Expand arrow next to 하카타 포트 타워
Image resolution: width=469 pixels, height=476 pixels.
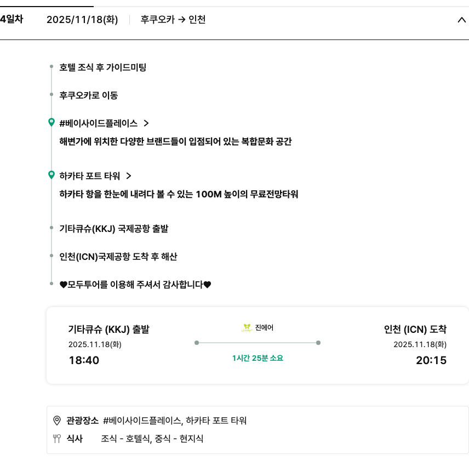coord(129,176)
